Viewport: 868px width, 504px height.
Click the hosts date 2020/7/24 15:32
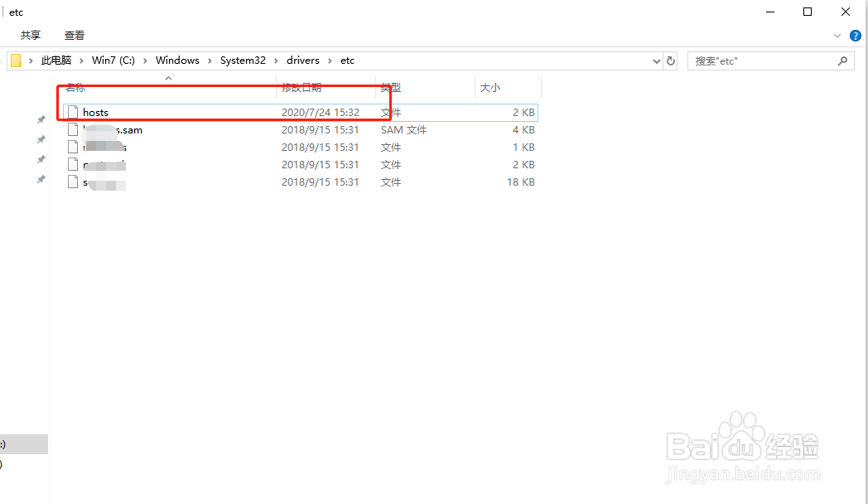click(321, 113)
